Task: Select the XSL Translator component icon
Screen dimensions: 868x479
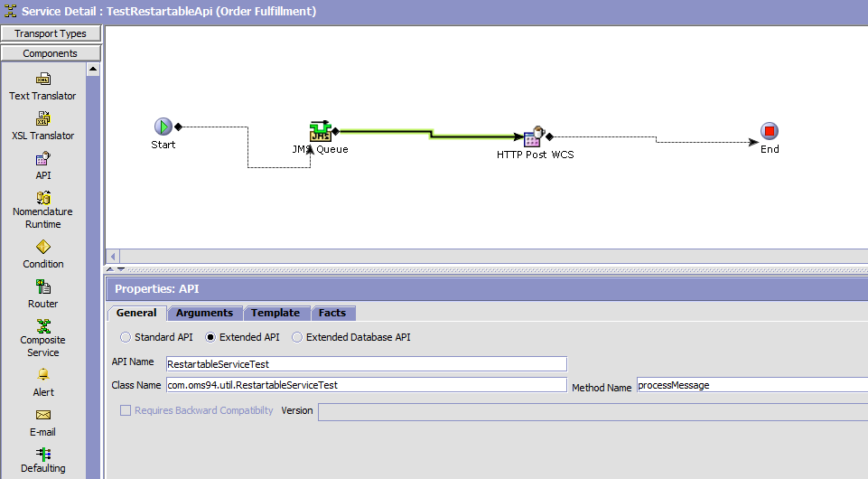Action: 42,118
